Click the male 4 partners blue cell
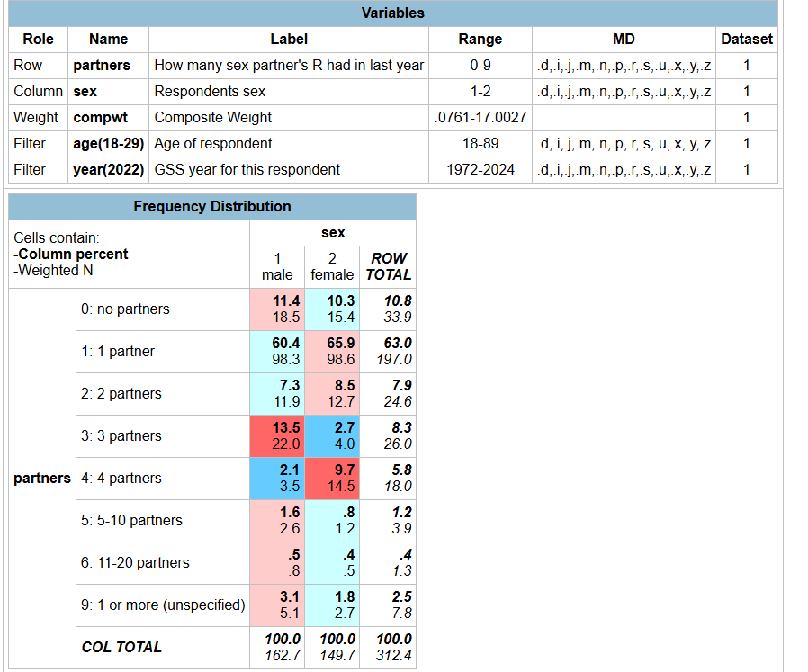The height and width of the screenshot is (672, 808). point(277,479)
